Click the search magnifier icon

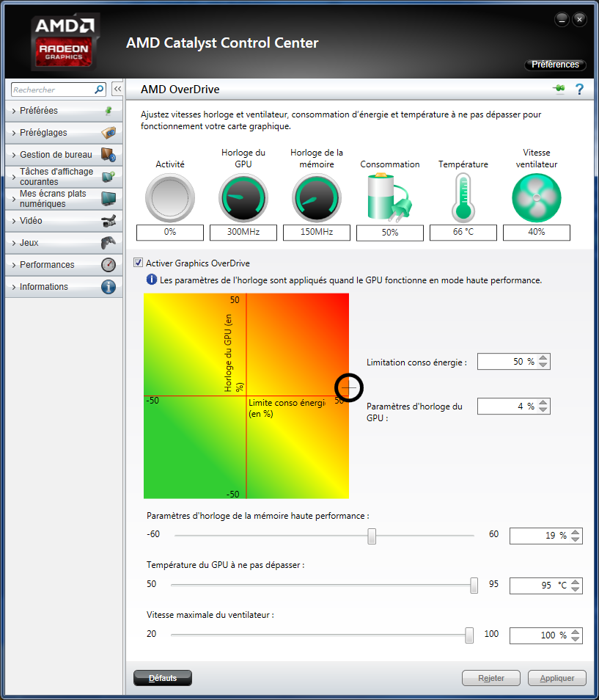(98, 89)
